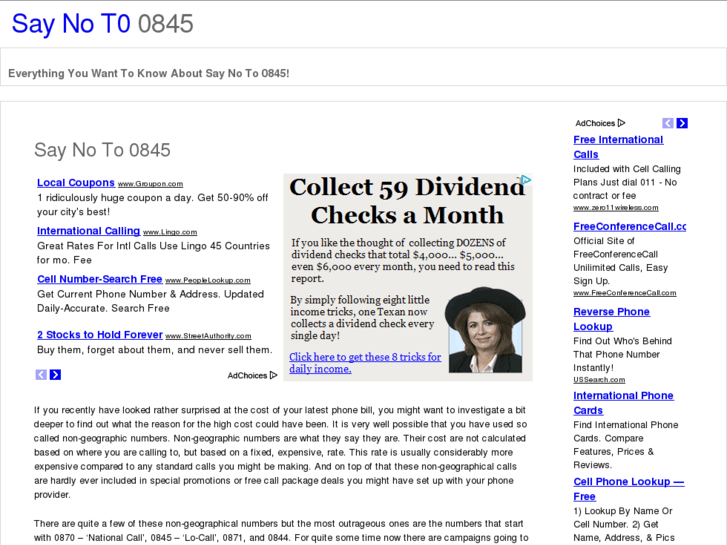Viewport: 727px width, 545px height.
Task: Visit the www.Lingo.com link
Action: pyautogui.click(x=170, y=232)
